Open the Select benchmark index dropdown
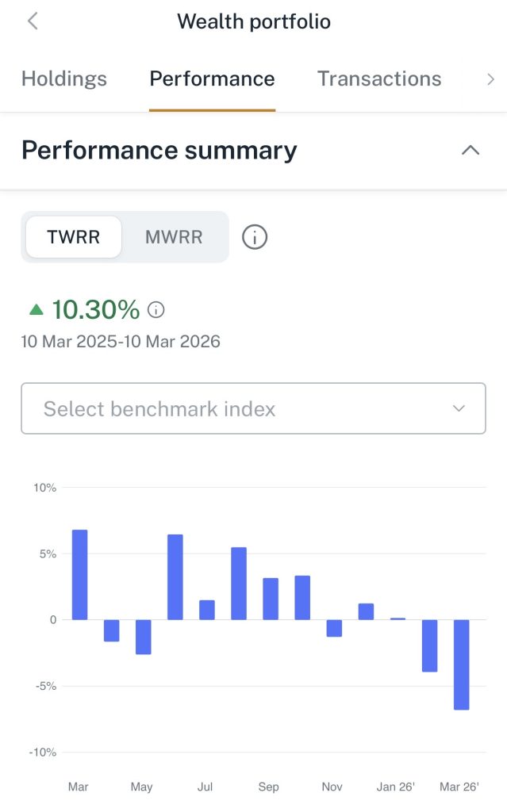This screenshot has height=812, width=507. [x=253, y=408]
